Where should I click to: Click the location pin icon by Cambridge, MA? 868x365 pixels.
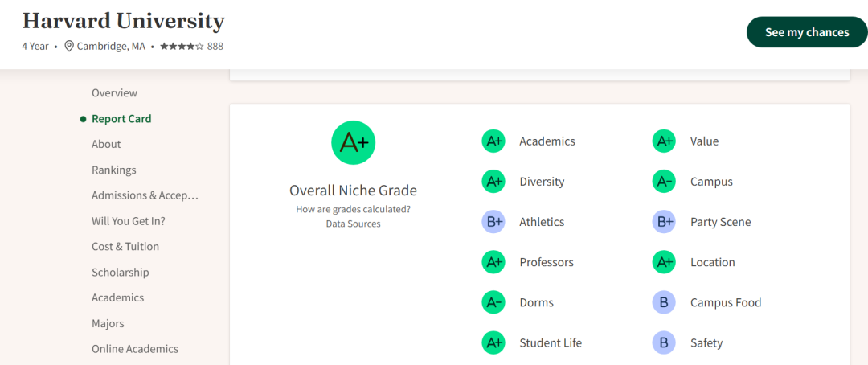pyautogui.click(x=69, y=47)
